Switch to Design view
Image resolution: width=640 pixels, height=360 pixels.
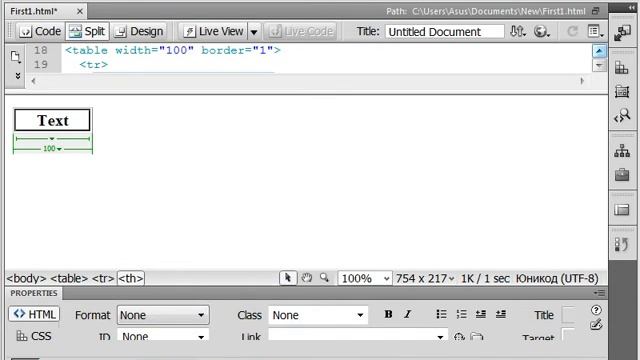coord(139,31)
